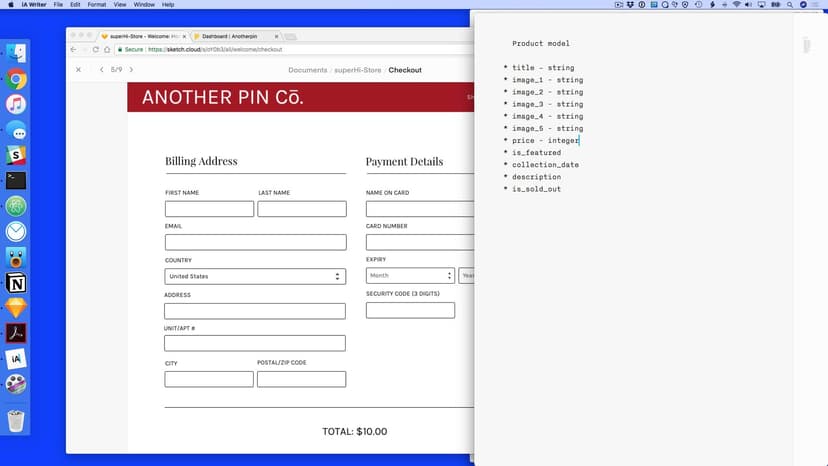The height and width of the screenshot is (466, 828).
Task: Click the Documents breadcrumb link
Action: 307,70
